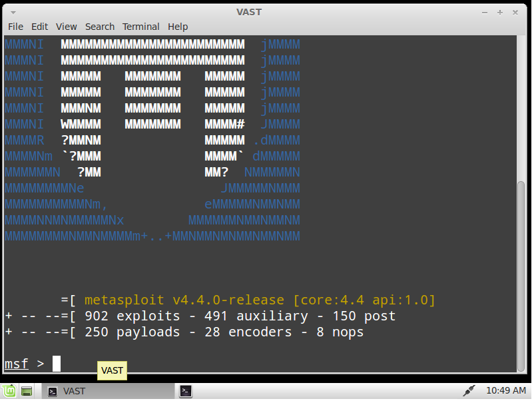532x401 pixels.
Task: Click the second terminal icon in taskbar
Action: 186,391
